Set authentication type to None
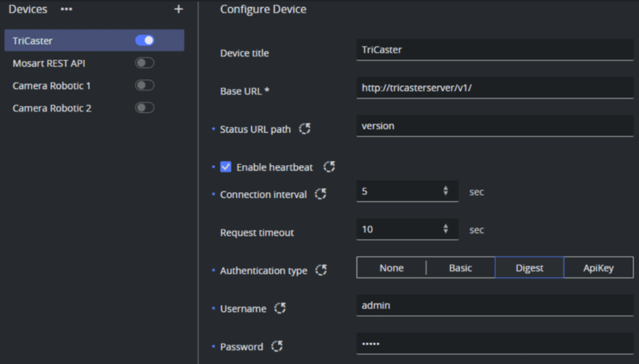The width and height of the screenshot is (639, 364). (x=391, y=268)
